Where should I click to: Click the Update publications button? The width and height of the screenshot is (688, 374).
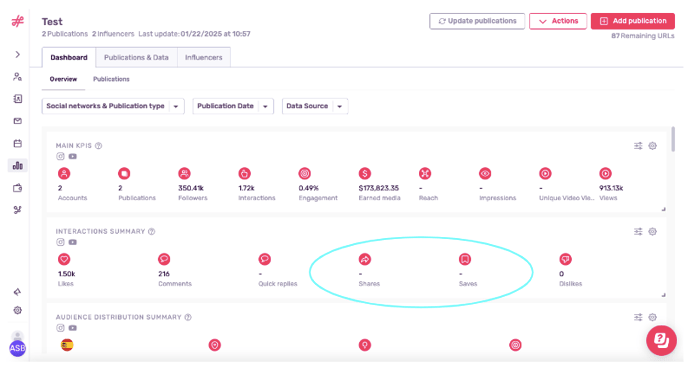pyautogui.click(x=477, y=21)
